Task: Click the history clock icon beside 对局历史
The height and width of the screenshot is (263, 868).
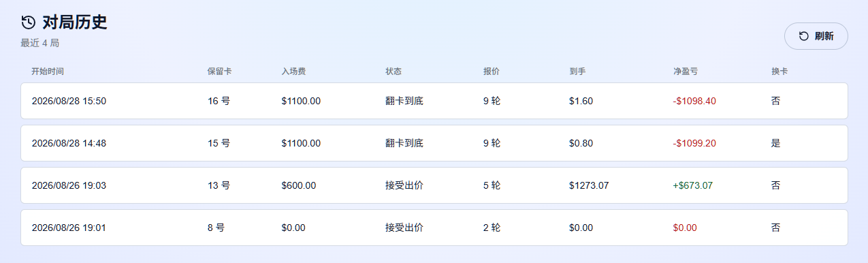Action: click(28, 22)
